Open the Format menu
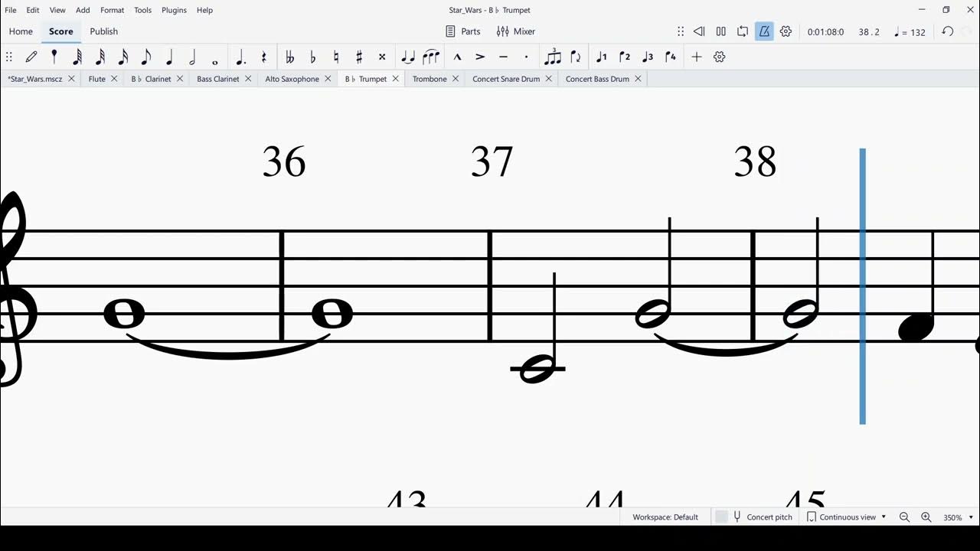980x551 pixels. (112, 10)
